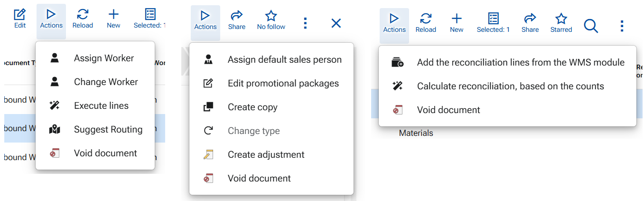Expand the three-dot menu next to No follow
The height and width of the screenshot is (201, 644).
tap(306, 23)
